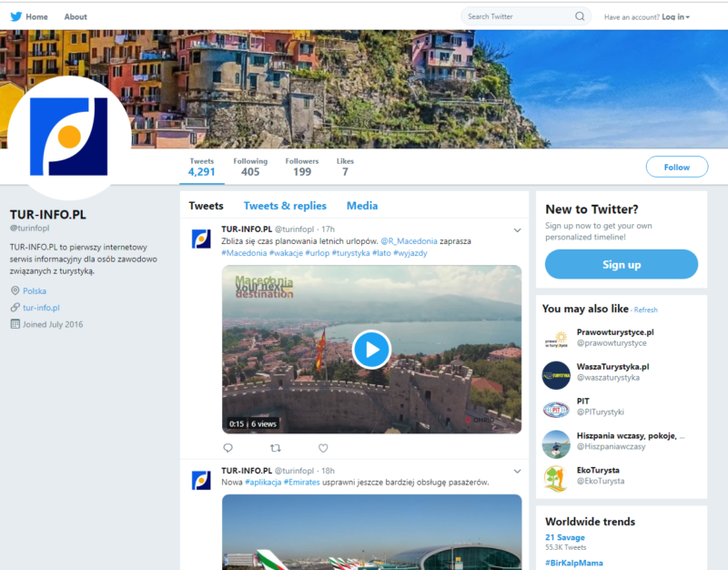Open the WaszaTurystyka.pl profile name
Viewport: 728px width, 570px height.
coord(612,367)
